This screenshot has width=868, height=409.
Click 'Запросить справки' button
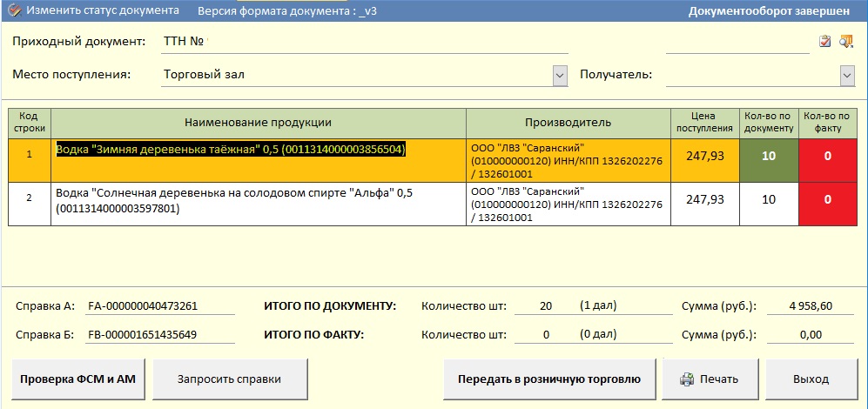pos(229,379)
